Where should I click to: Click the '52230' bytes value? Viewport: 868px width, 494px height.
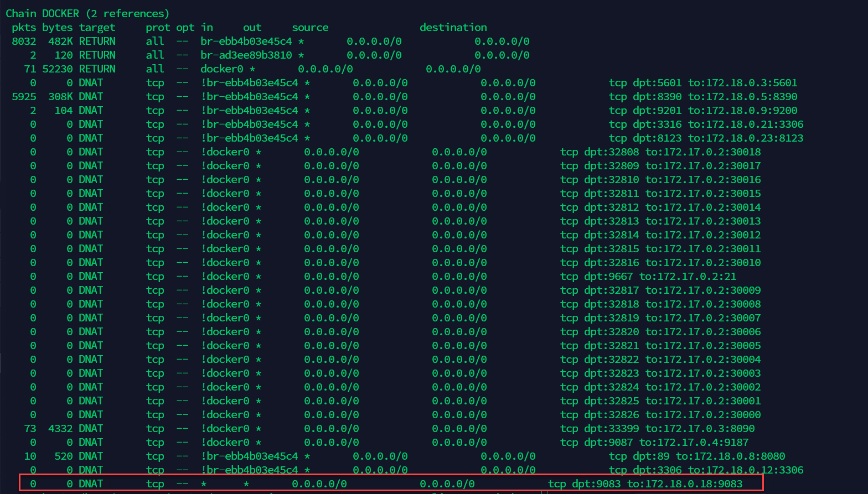point(58,69)
